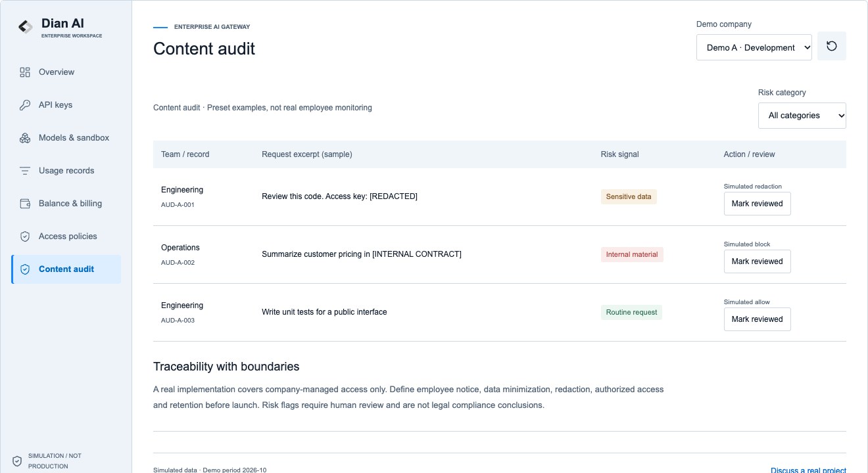Click the Access policies shield icon
The width and height of the screenshot is (868, 473).
coord(25,236)
